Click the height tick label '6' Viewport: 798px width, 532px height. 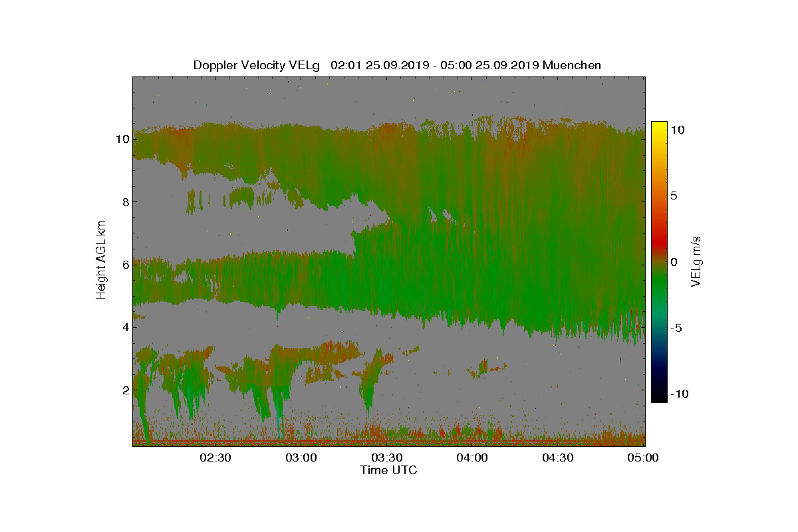[x=124, y=265]
